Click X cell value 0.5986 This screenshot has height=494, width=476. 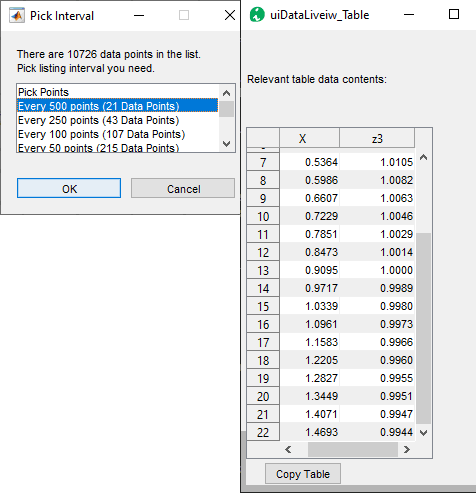pyautogui.click(x=309, y=180)
